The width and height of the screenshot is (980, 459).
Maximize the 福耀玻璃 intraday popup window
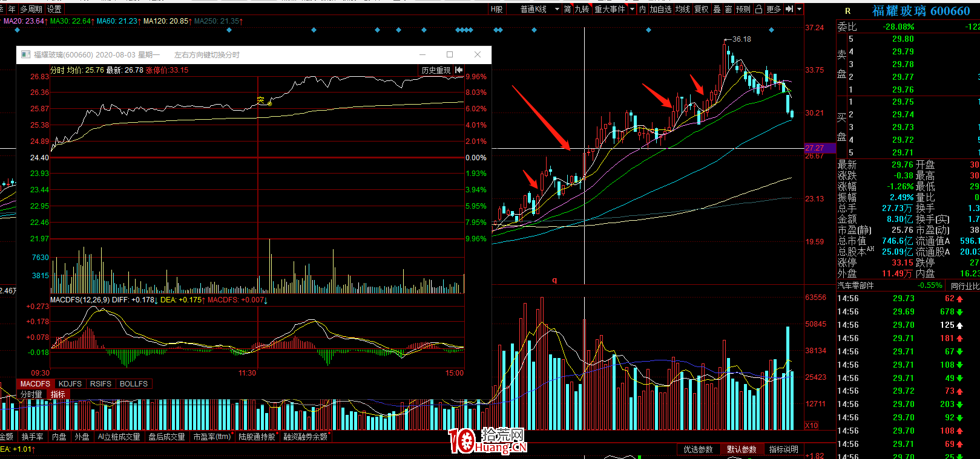click(x=450, y=54)
